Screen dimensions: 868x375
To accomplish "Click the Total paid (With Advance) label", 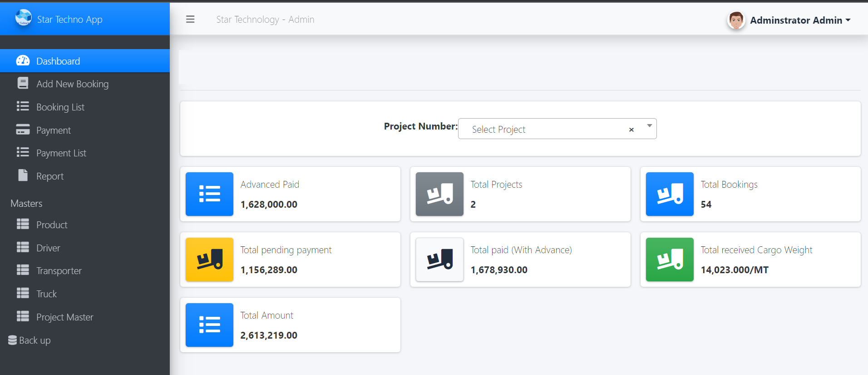I will (521, 250).
